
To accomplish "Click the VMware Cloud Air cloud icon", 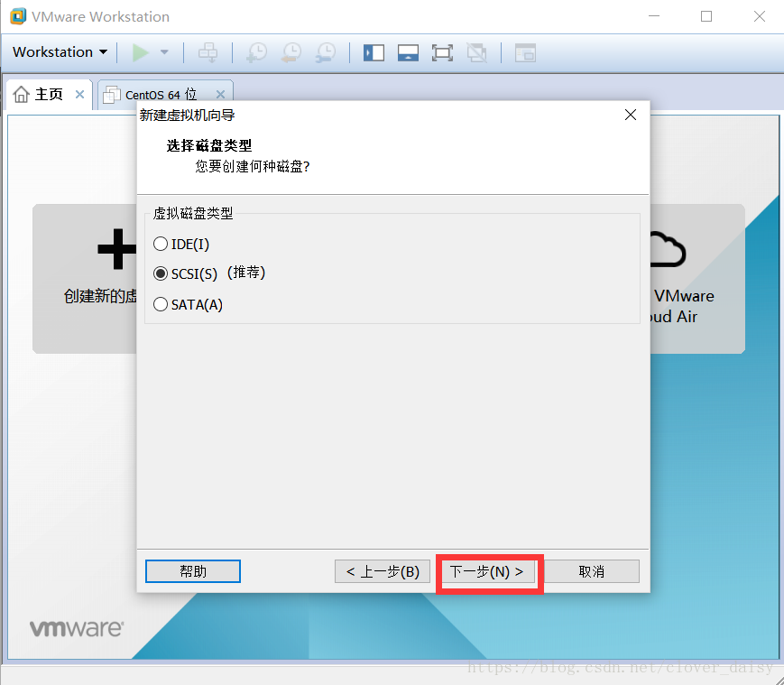I will click(x=668, y=248).
